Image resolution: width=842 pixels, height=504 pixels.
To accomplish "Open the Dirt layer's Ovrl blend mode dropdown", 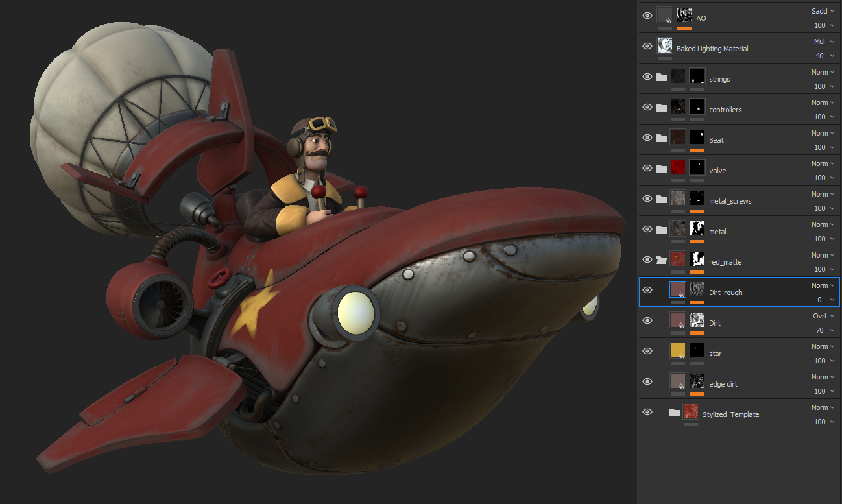I will click(823, 316).
